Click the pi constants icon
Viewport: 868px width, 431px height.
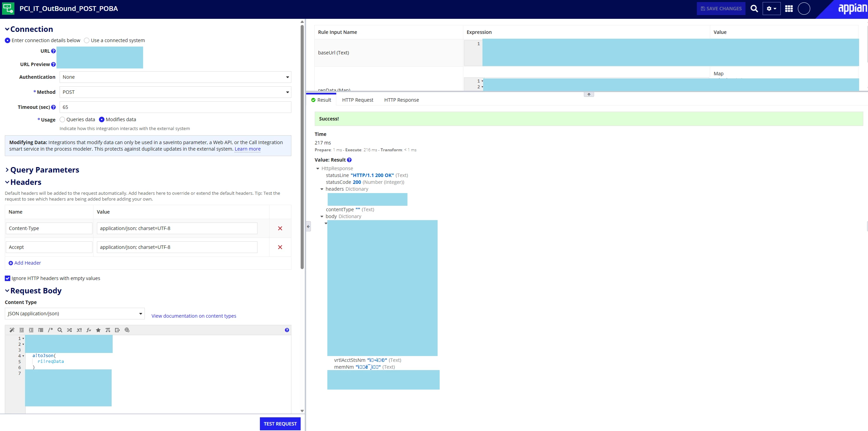pyautogui.click(x=108, y=330)
